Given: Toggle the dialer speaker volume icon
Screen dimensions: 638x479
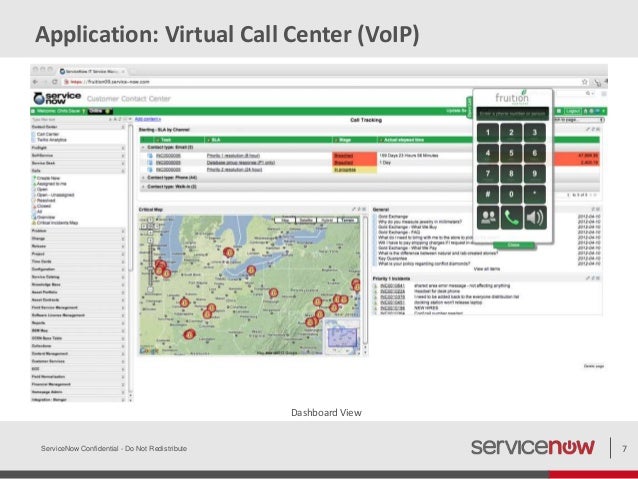Looking at the screenshot, I should click(535, 218).
